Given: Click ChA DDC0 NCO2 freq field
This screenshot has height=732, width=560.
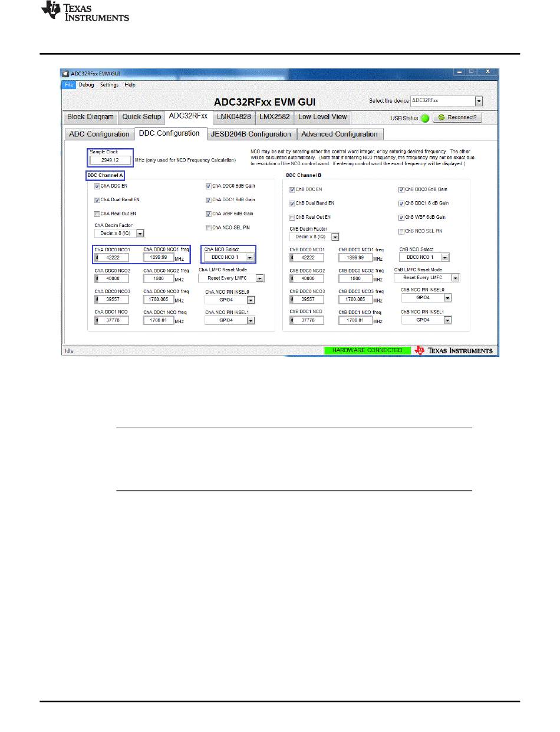Looking at the screenshot, I should coord(159,278).
